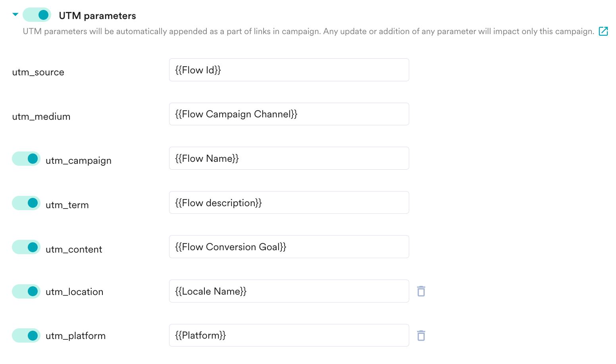Viewport: 616px width, 364px height.
Task: Disable the utm_content switch
Action: point(26,247)
